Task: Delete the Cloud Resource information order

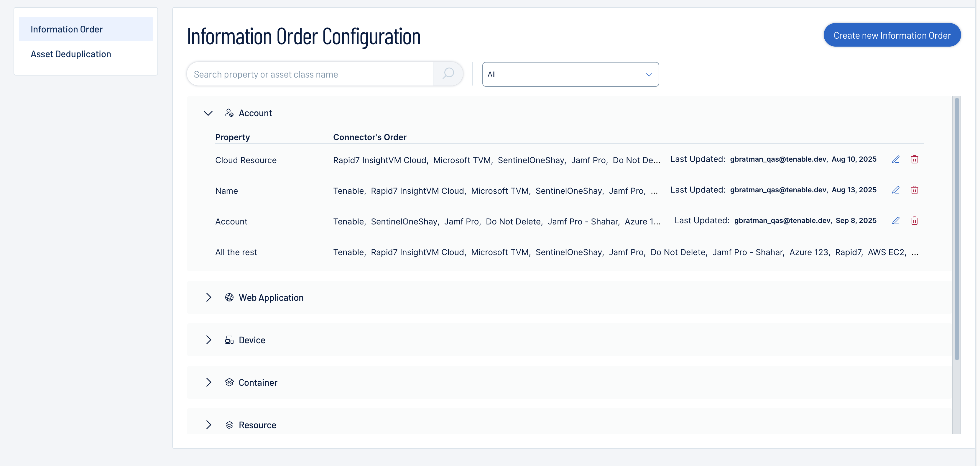Action: click(x=914, y=160)
